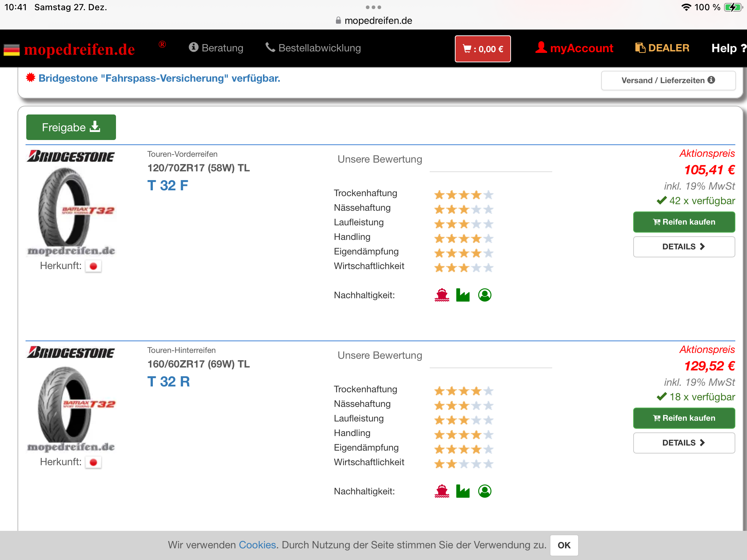
Task: Open Versand / Lieferzeiten info
Action: click(x=668, y=80)
